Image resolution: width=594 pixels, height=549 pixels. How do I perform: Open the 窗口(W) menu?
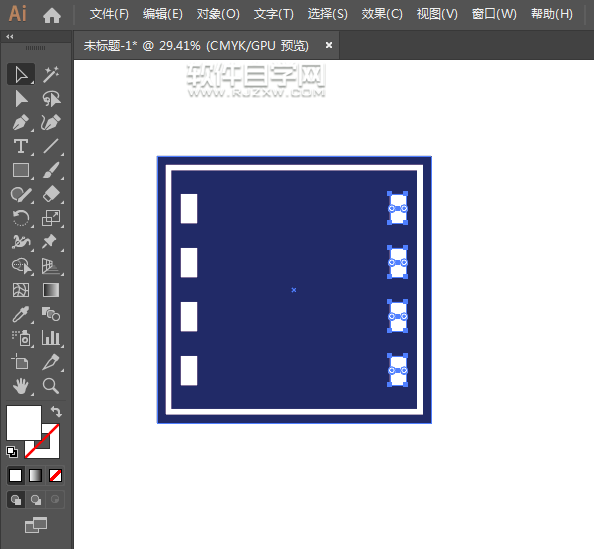[x=494, y=14]
